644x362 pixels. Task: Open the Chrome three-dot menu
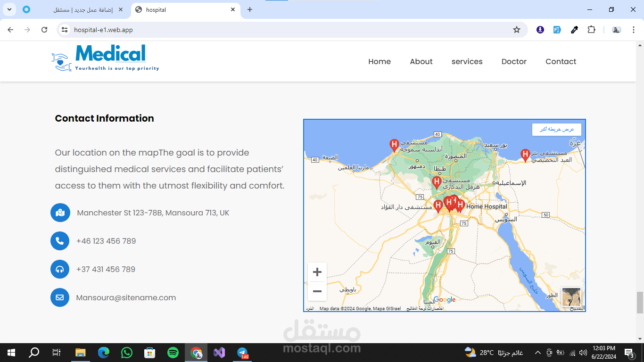[x=633, y=30]
